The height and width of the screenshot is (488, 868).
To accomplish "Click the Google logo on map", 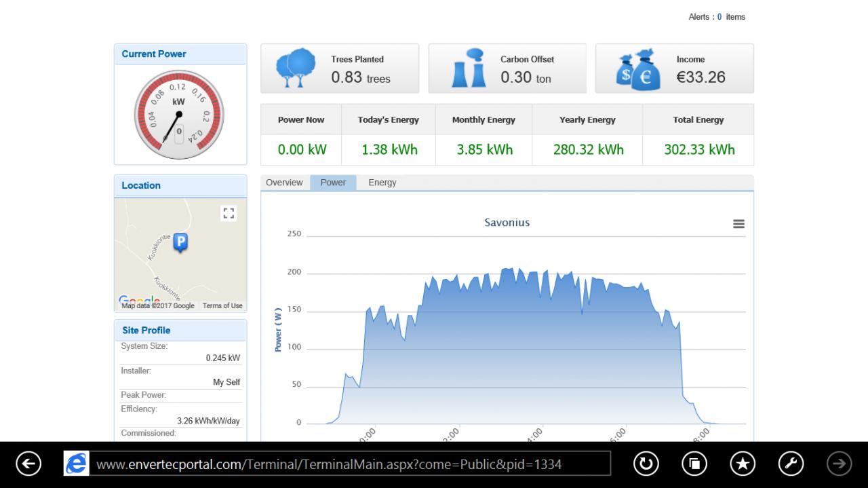I will tap(139, 300).
